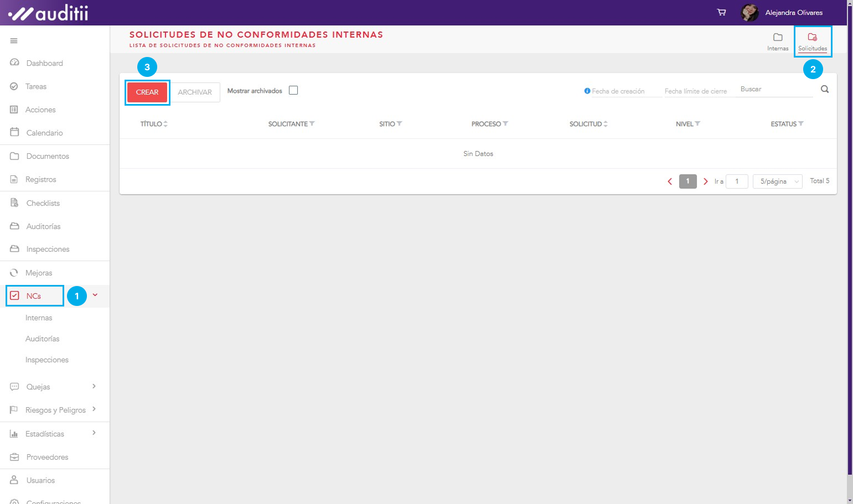
Task: Open the 5/página page size dropdown
Action: tap(777, 181)
